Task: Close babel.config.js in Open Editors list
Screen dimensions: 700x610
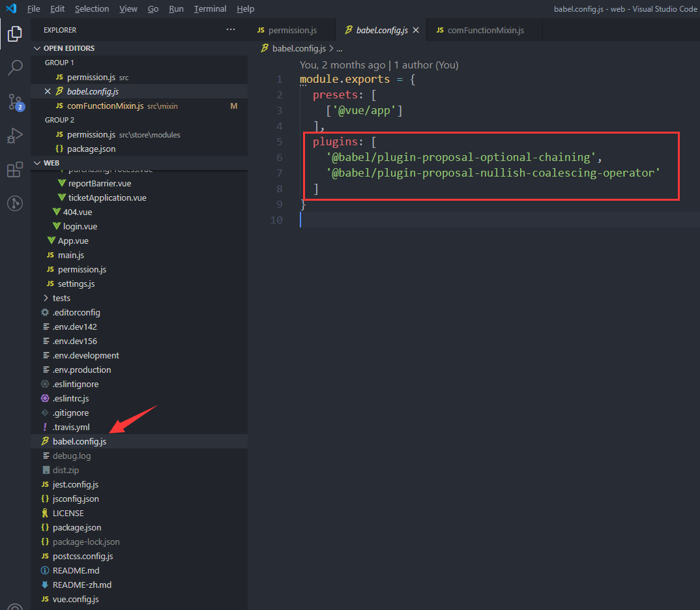Action: 48,91
